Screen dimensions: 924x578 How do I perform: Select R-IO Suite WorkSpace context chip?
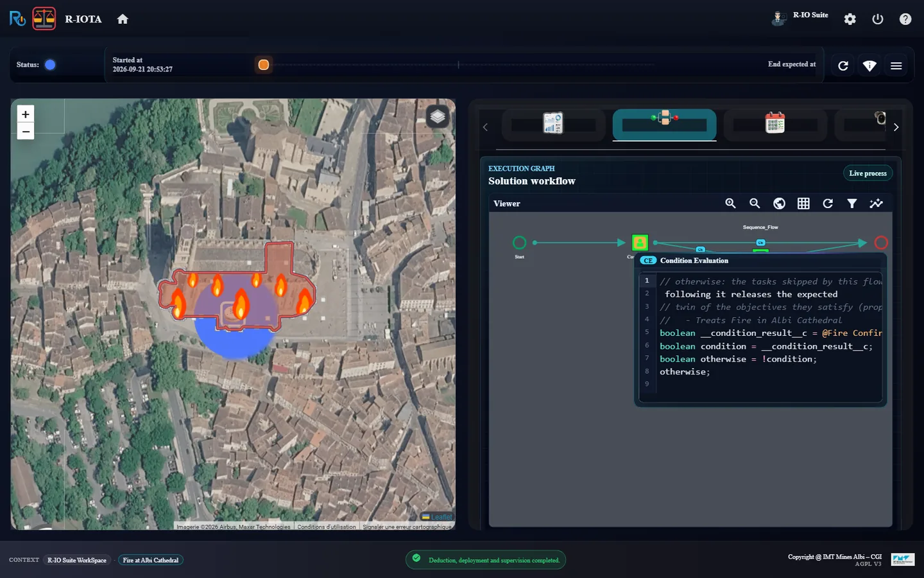77,560
